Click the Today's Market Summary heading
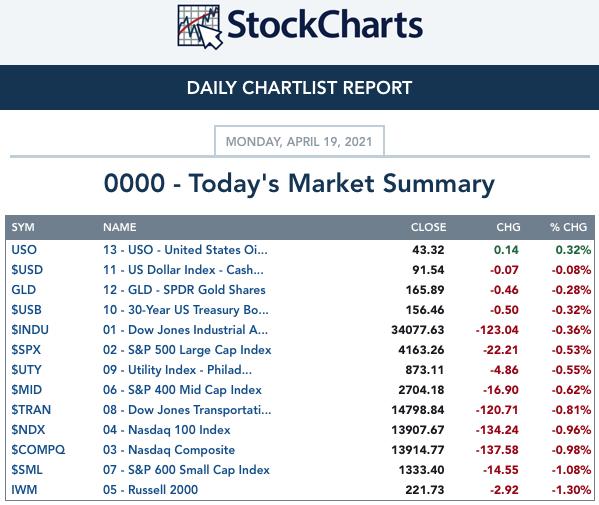The image size is (599, 505). pyautogui.click(x=299, y=184)
